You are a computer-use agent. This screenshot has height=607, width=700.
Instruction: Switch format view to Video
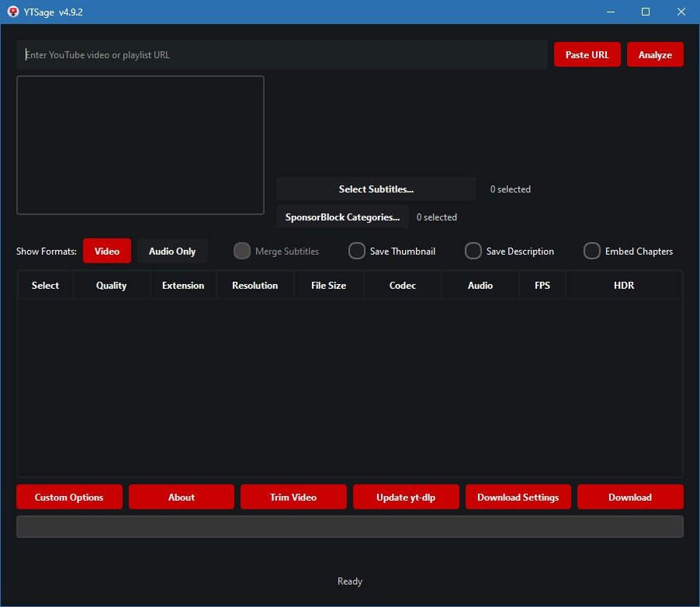[x=107, y=251]
